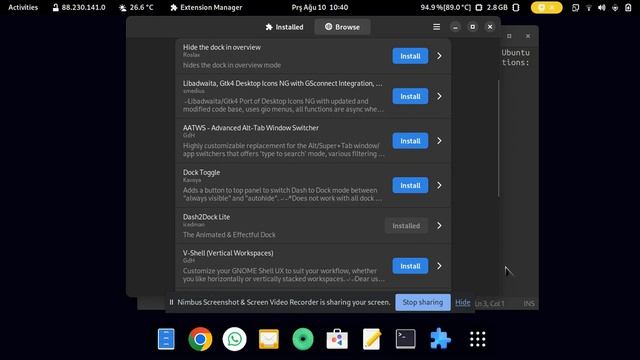
Task: Expand details for V-Shell Vertical Workspaces
Action: point(439,266)
